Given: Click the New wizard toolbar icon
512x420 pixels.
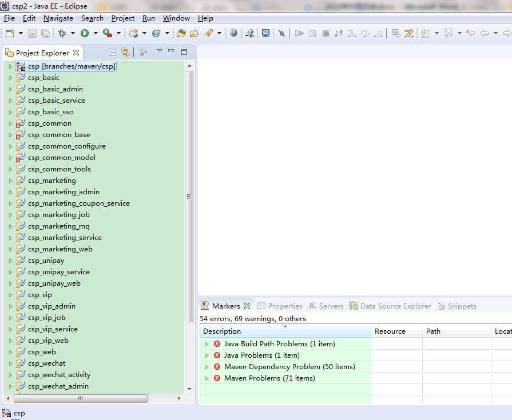Looking at the screenshot, I should [x=10, y=33].
